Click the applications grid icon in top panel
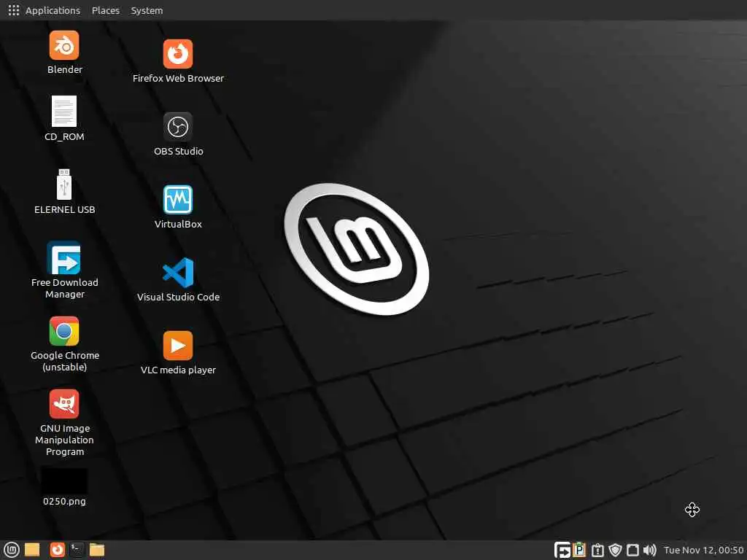 pyautogui.click(x=14, y=10)
